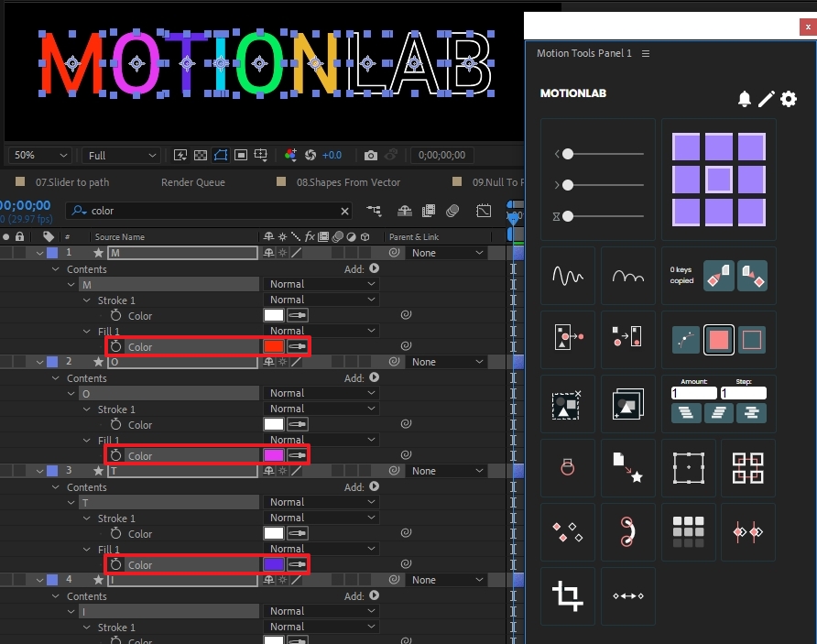Toggle mask and shape path visibility
817x644 pixels.
pyautogui.click(x=221, y=155)
